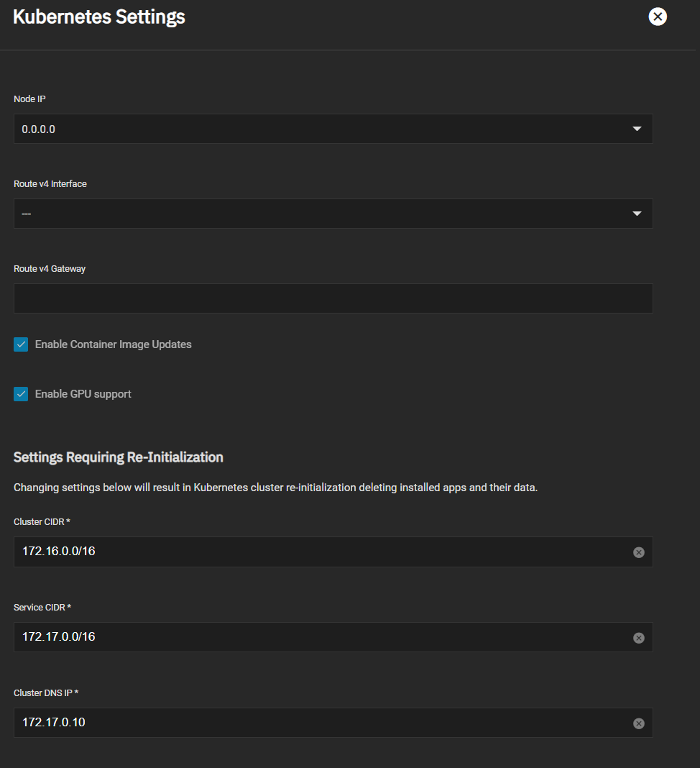This screenshot has width=700, height=768.
Task: Toggle Enable Container Image Updates checkbox
Action: click(x=21, y=344)
